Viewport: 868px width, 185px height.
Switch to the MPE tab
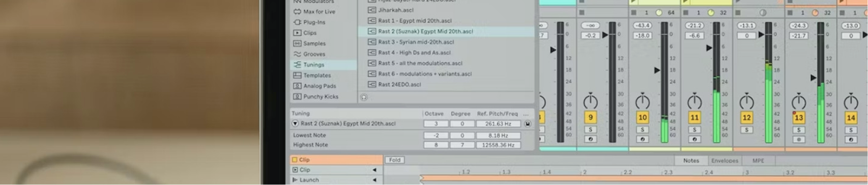click(758, 161)
